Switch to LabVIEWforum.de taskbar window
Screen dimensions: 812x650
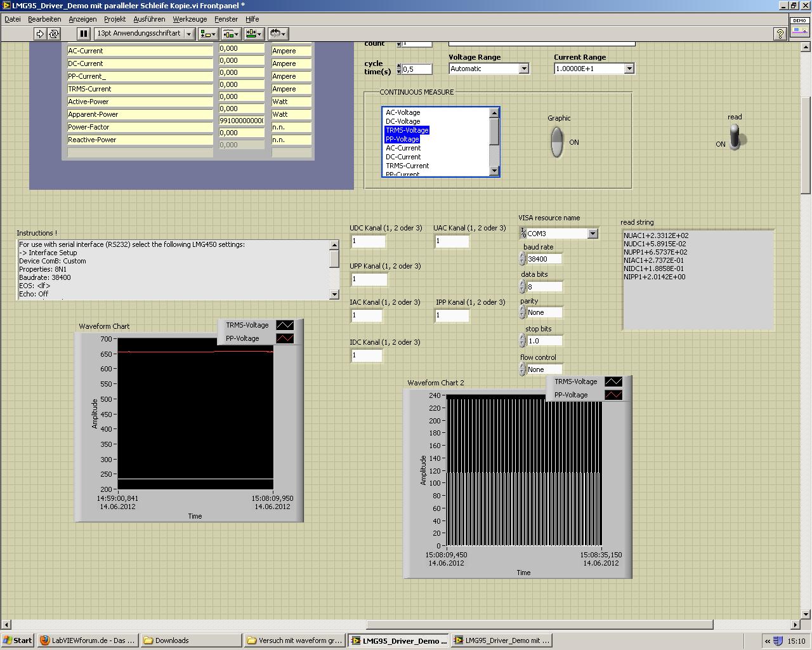tap(88, 640)
